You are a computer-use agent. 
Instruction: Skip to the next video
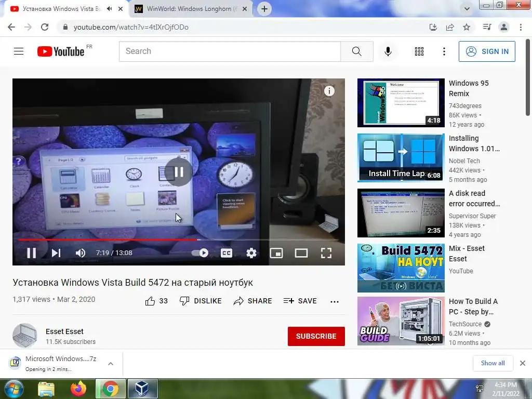[56, 253]
